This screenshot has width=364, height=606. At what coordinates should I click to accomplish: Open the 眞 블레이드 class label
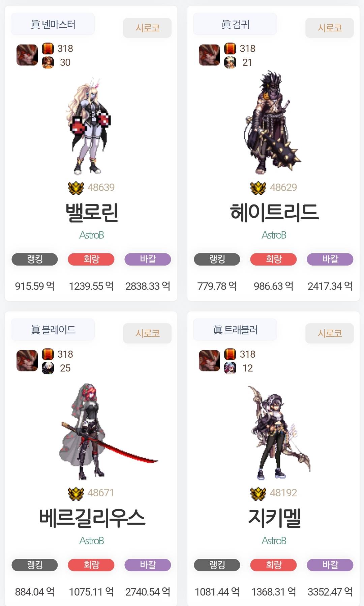click(x=53, y=330)
